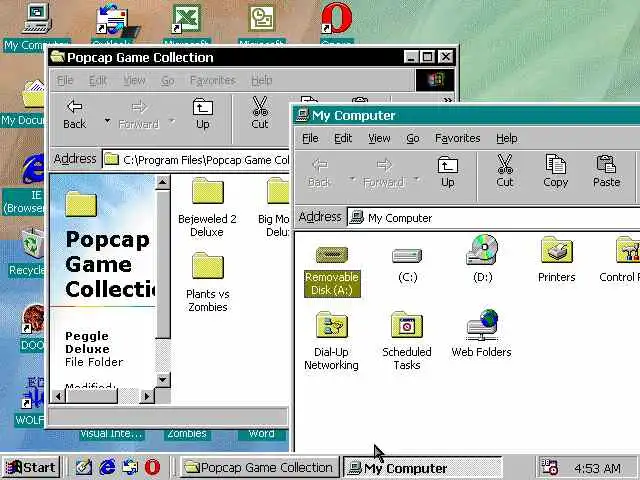Click the My Computer address field

pyautogui.click(x=494, y=218)
